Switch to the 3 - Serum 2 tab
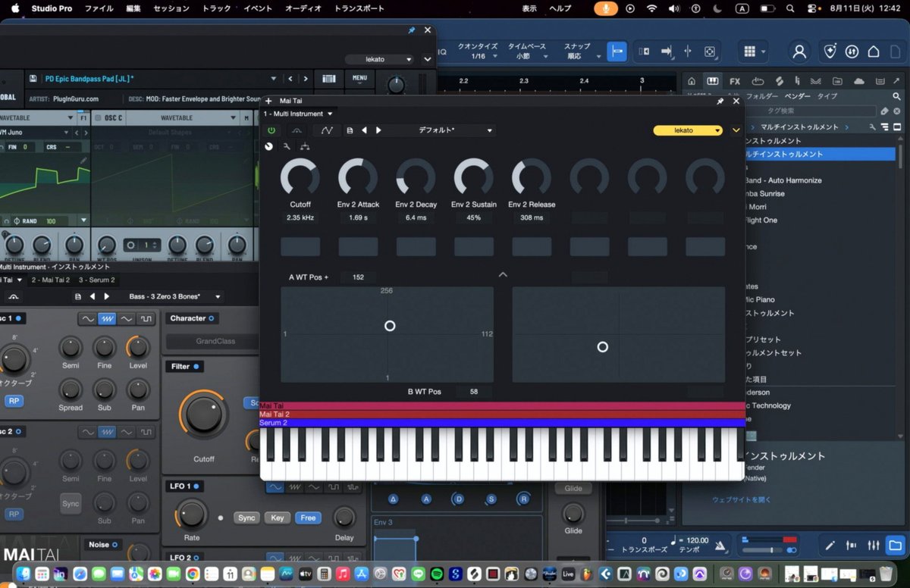Image resolution: width=910 pixels, height=588 pixels. tap(97, 280)
